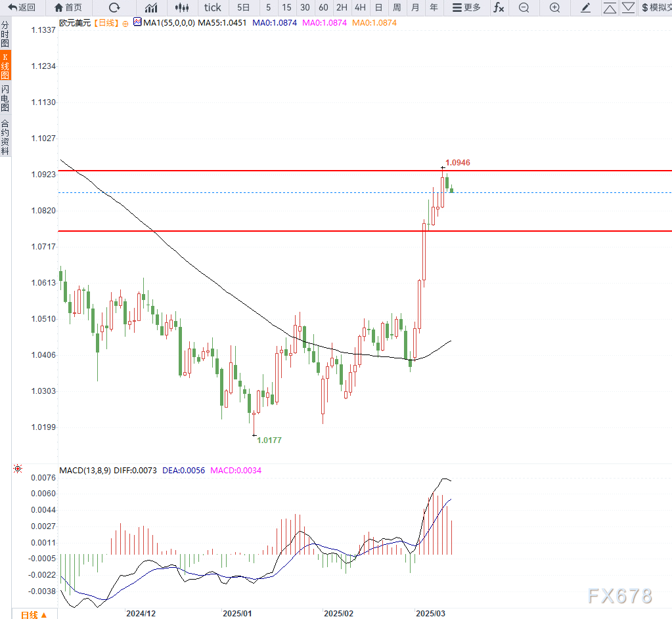The width and height of the screenshot is (672, 619).
Task: Select the candlestick chart type icon
Action: point(182,7)
